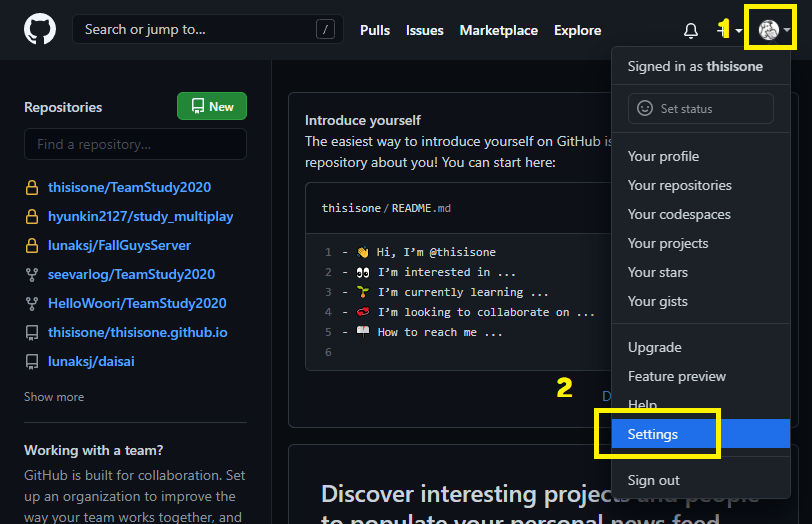Go to Marketplace

[x=499, y=31]
